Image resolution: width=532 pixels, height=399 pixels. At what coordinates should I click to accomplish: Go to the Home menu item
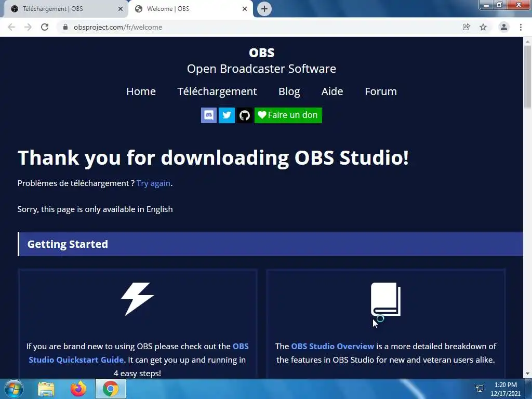pos(141,91)
